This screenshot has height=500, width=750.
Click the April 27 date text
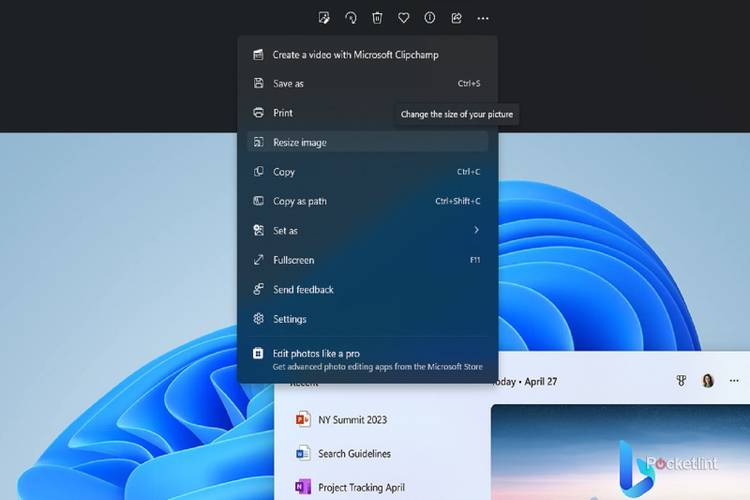click(x=540, y=381)
